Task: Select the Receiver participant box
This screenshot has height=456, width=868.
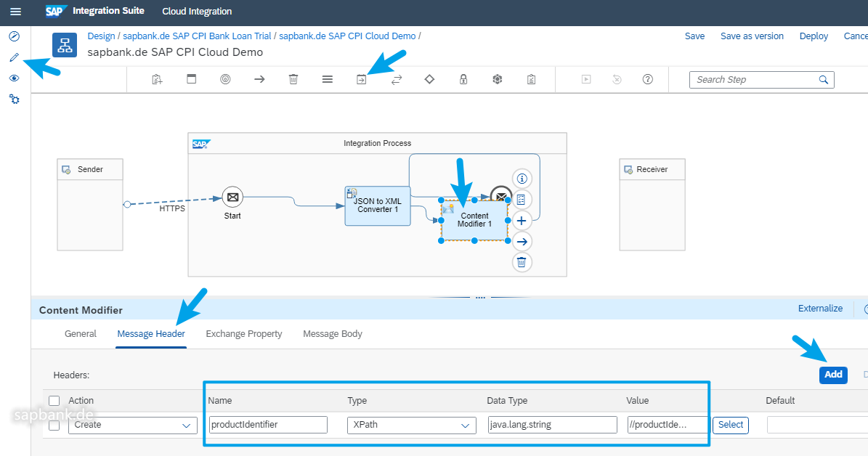Action: 652,205
